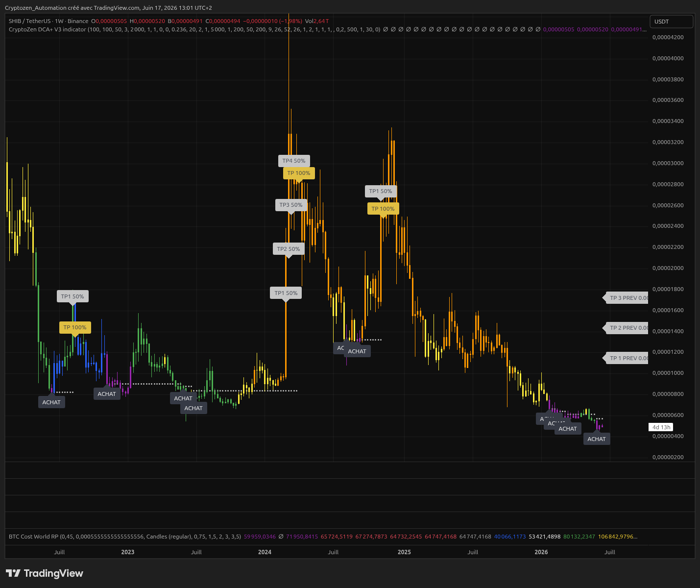Click the 53 421,4898 white indicator value
Viewport: 700px width, 588px height.
545,537
